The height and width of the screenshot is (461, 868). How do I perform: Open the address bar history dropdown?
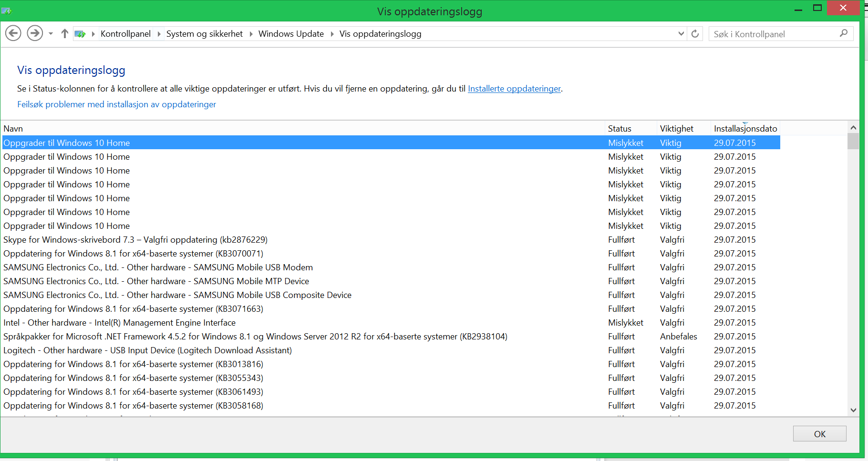(681, 34)
